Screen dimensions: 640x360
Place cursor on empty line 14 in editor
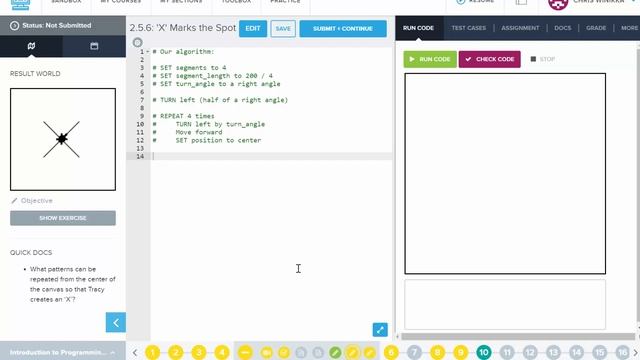(271, 156)
